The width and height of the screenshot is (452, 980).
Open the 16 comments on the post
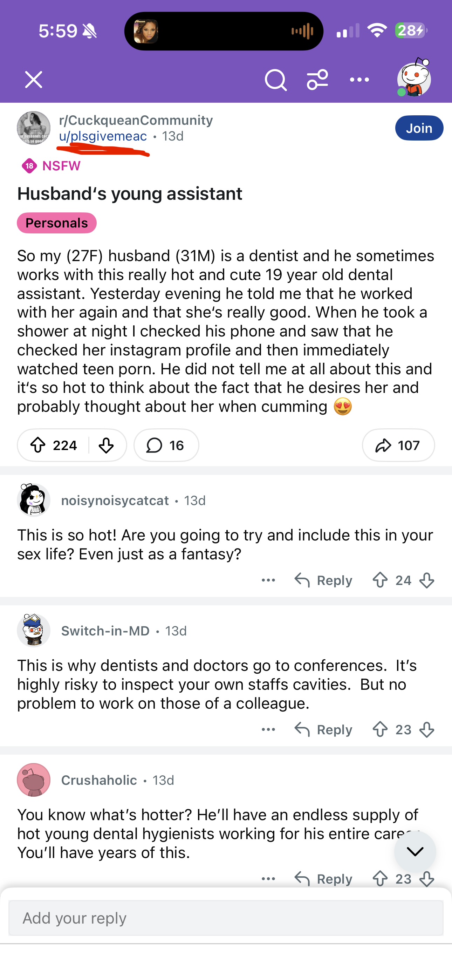166,445
